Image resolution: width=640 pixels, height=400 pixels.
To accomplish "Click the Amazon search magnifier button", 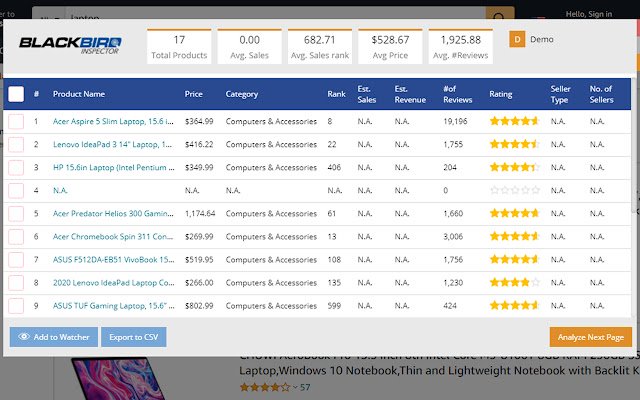I will (500, 14).
